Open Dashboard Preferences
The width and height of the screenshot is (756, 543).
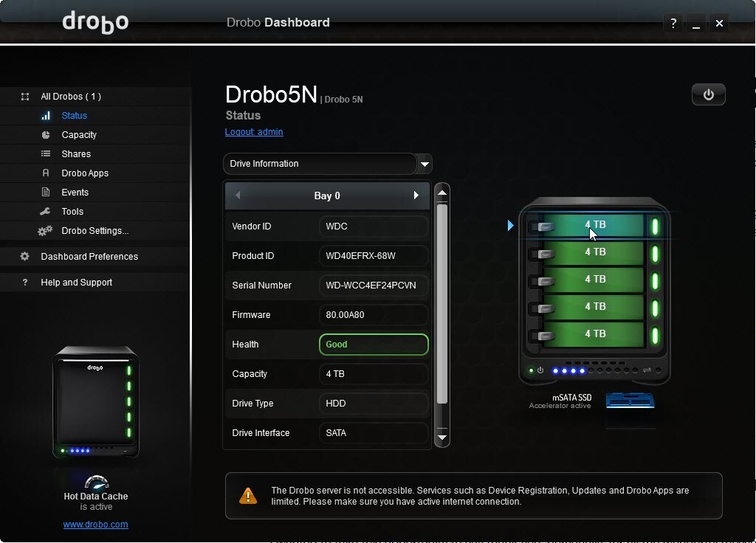[89, 256]
